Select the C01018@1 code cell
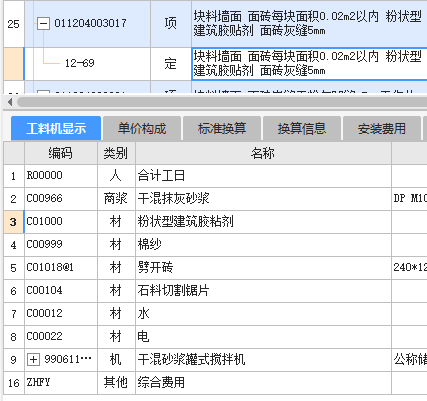This screenshot has height=401, width=427. [61, 268]
